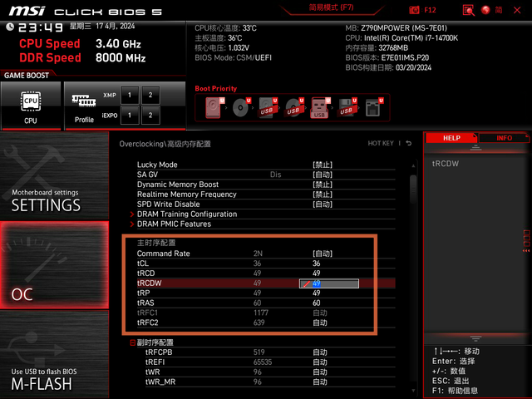Screen dimensions: 532x399
Task: Enable iEXPO profile 2
Action: click(150, 116)
